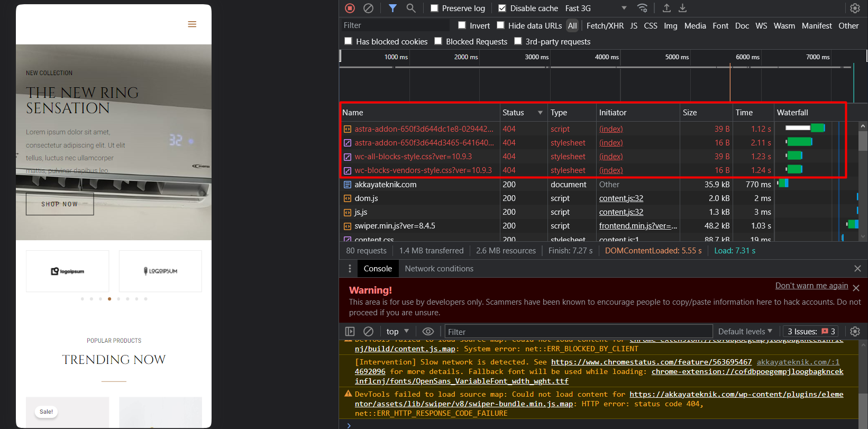Import HAR file upload icon

click(666, 8)
